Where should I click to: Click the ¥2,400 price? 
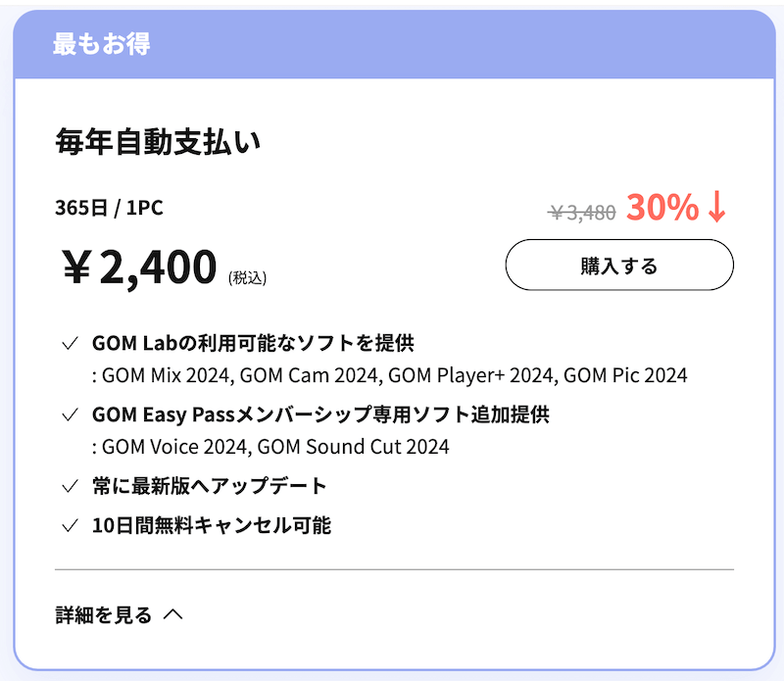(x=139, y=268)
